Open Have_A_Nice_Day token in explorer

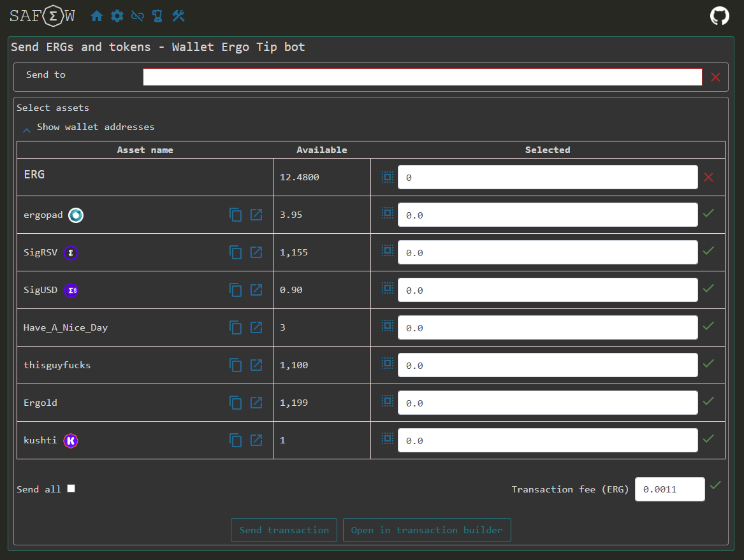click(x=256, y=327)
